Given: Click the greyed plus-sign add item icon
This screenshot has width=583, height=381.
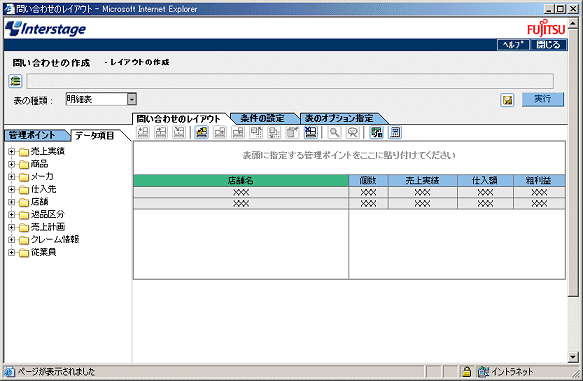Looking at the screenshot, I should pos(143,132).
